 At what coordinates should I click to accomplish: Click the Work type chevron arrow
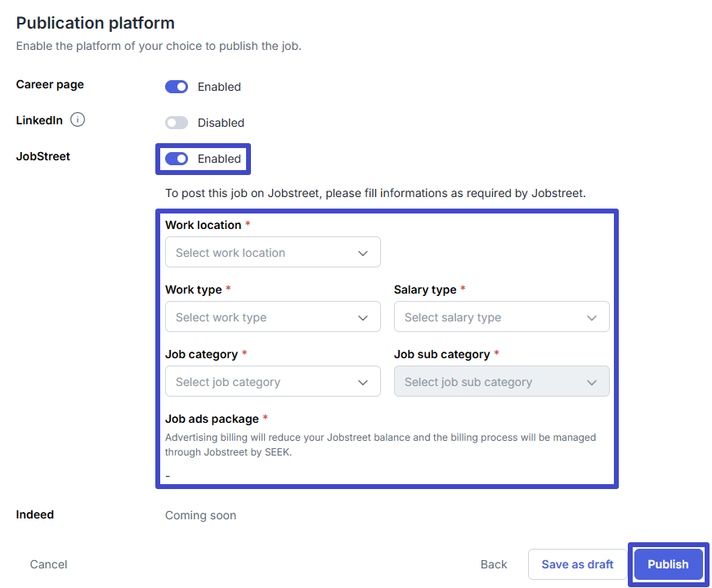click(363, 317)
